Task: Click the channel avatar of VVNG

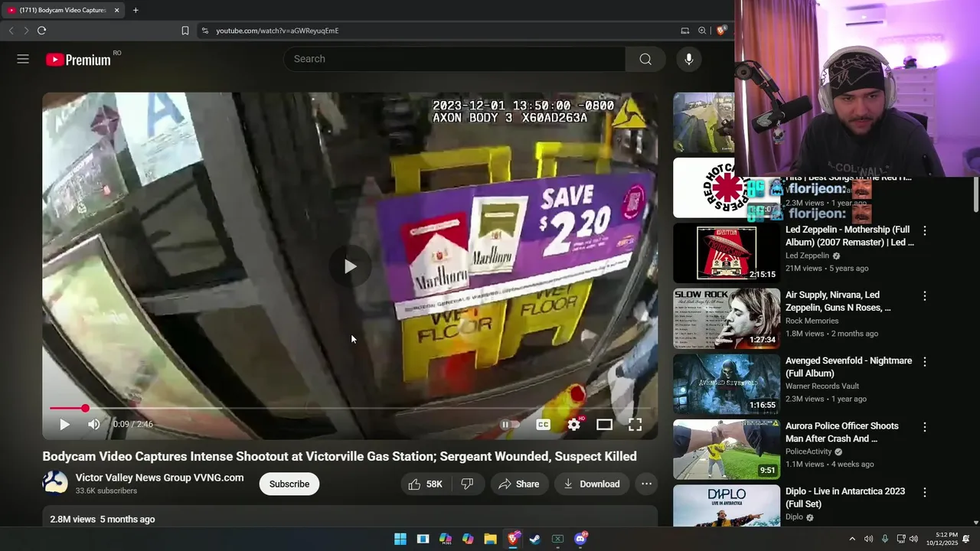Action: click(x=55, y=483)
